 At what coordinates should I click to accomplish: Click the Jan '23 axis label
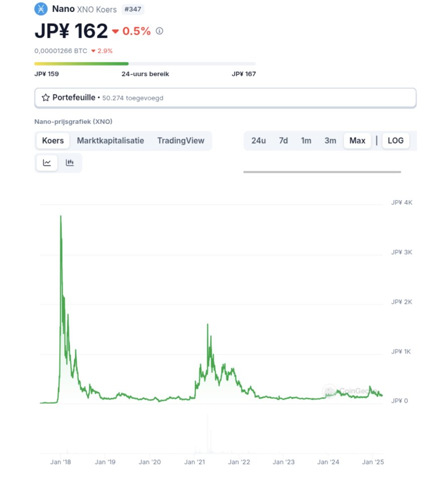point(283,462)
